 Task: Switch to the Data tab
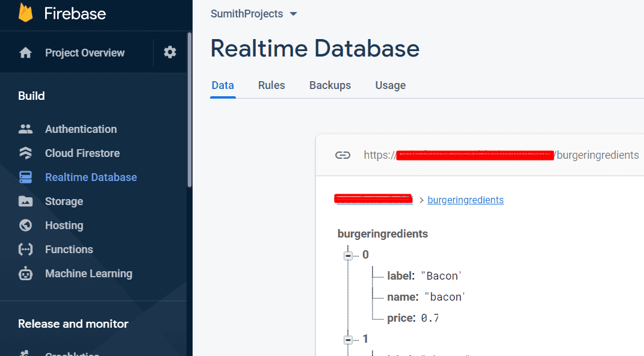tap(223, 85)
